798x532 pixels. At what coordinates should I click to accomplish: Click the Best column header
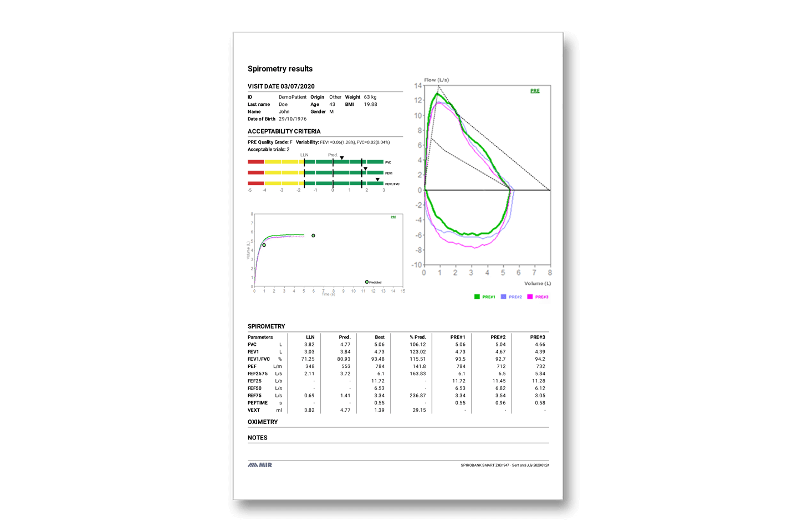tap(380, 337)
